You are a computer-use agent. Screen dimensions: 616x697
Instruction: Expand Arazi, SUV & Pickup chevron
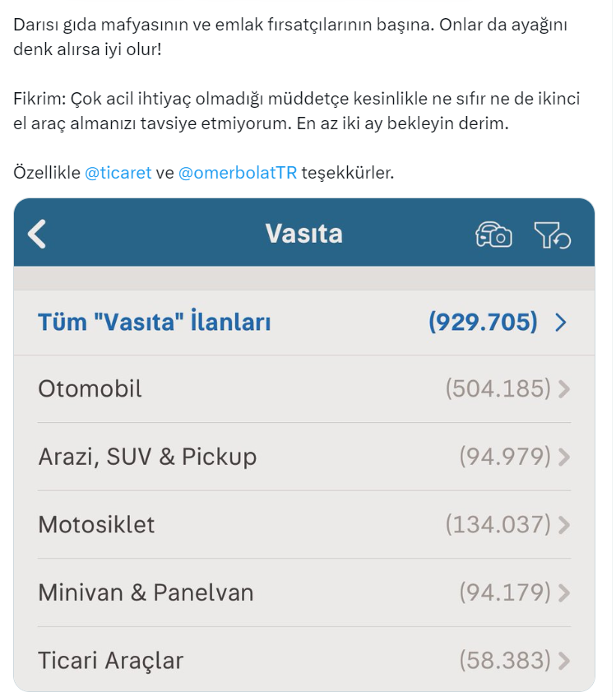coord(563,457)
